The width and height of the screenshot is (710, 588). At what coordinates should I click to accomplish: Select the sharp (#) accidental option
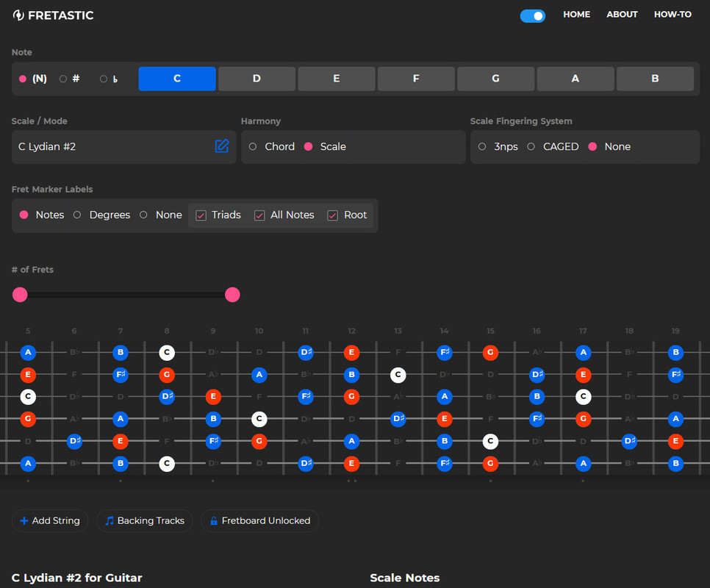click(63, 79)
